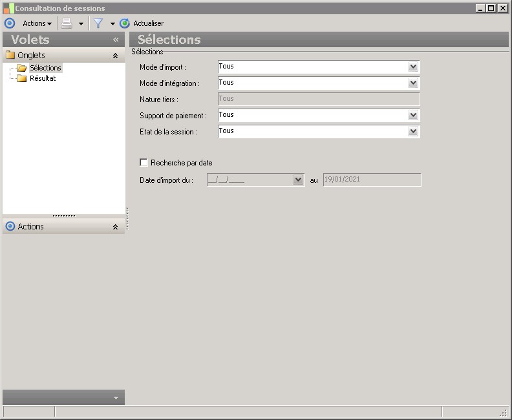Click the Onglets folder icon
The height and width of the screenshot is (420, 512).
tap(10, 54)
